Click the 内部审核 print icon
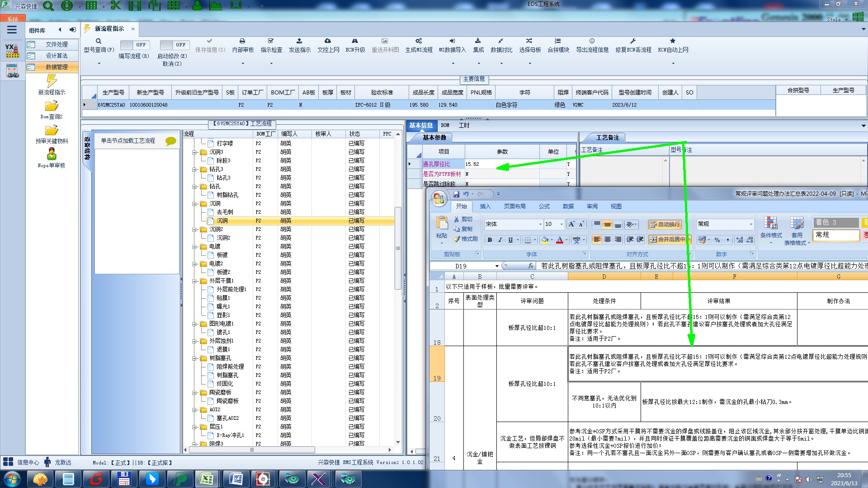Screen dimensions: 868x488 (x=242, y=41)
